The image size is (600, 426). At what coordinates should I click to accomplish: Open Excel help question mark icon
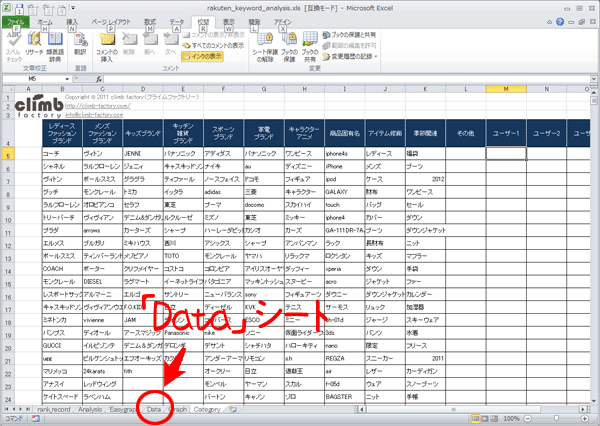pyautogui.click(x=560, y=22)
